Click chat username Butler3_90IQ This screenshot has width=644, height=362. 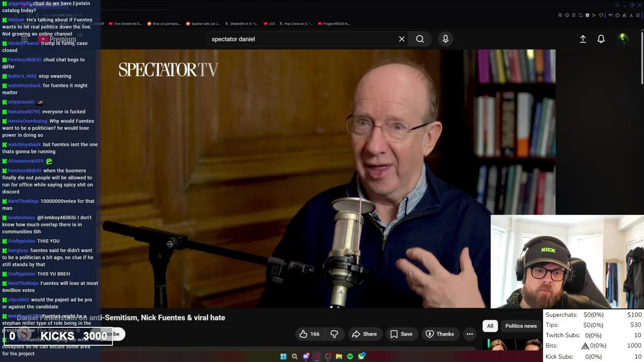point(23,76)
